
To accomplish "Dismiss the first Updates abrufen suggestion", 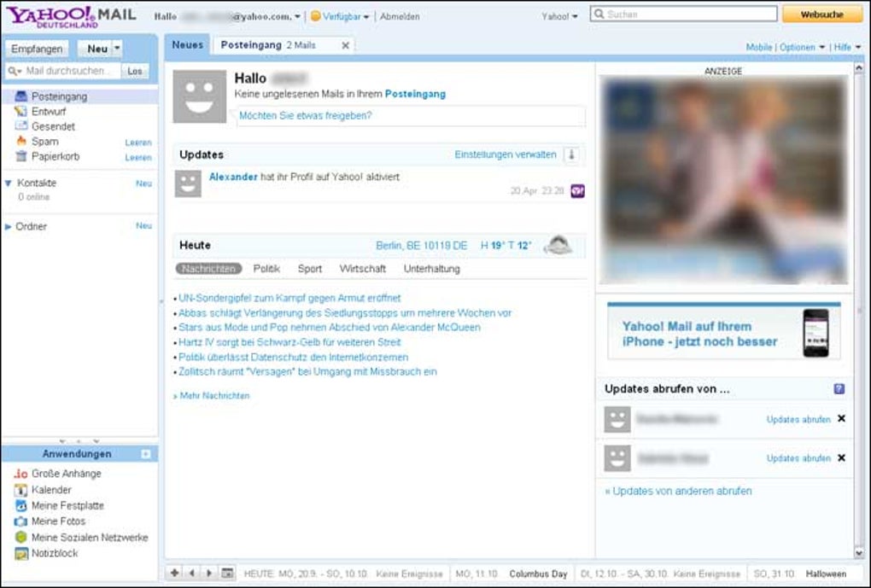I will click(842, 419).
